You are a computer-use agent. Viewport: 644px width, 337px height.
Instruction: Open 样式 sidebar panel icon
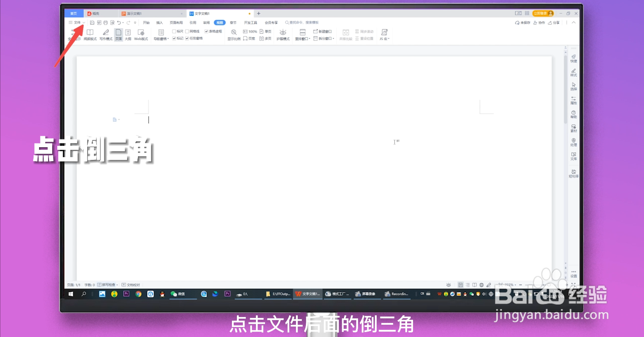(x=574, y=72)
